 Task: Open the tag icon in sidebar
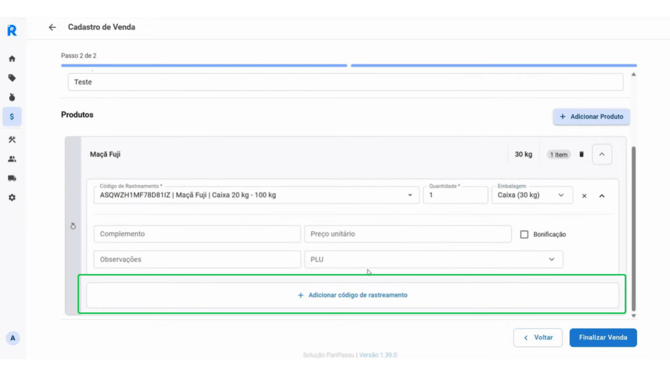pyautogui.click(x=12, y=78)
